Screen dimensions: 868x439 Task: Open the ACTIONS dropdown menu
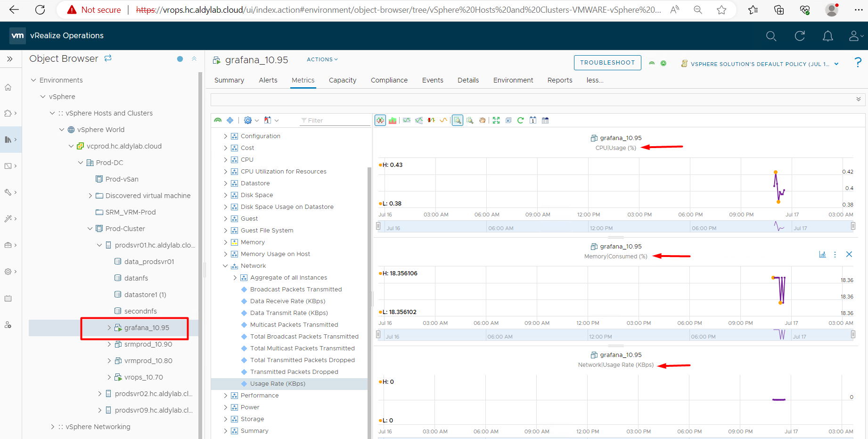322,59
